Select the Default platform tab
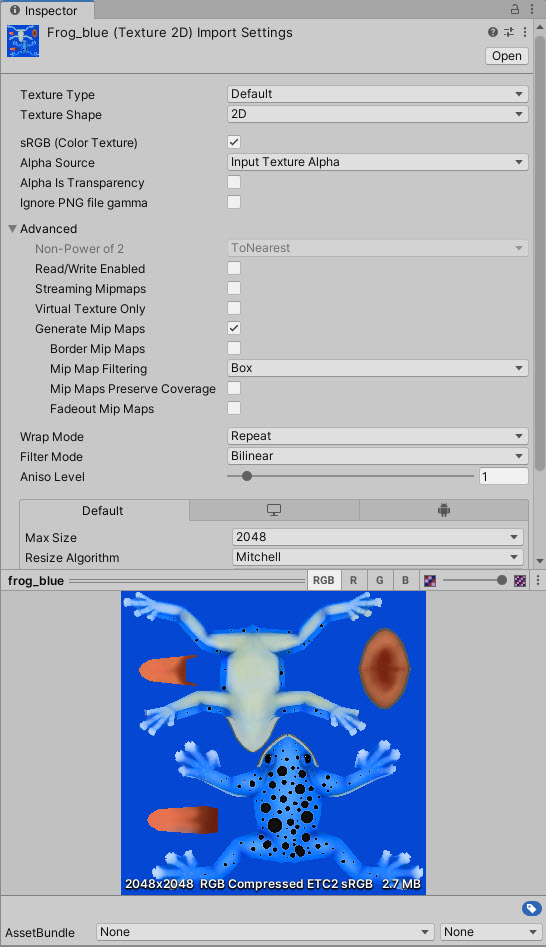This screenshot has width=546, height=947. pos(103,510)
